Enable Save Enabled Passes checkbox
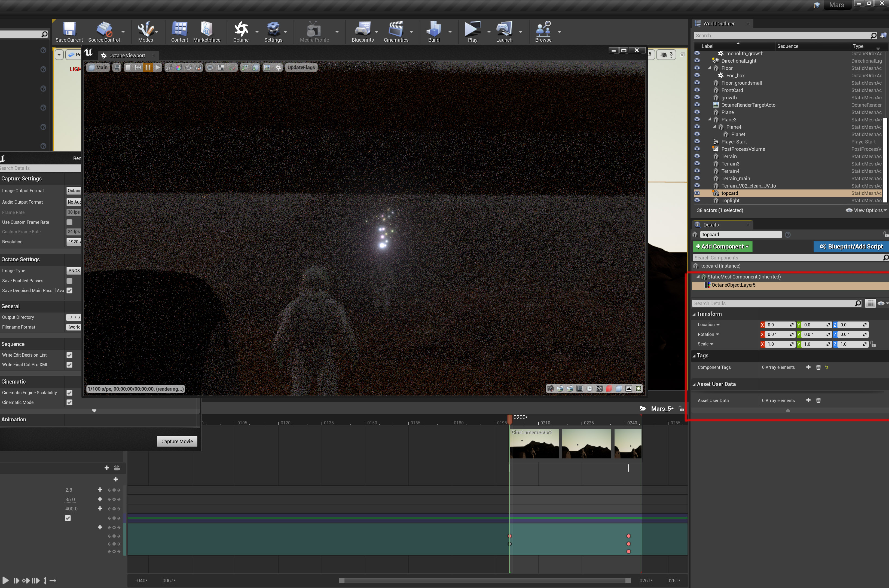Screen dimensions: 889x588 click(x=69, y=281)
